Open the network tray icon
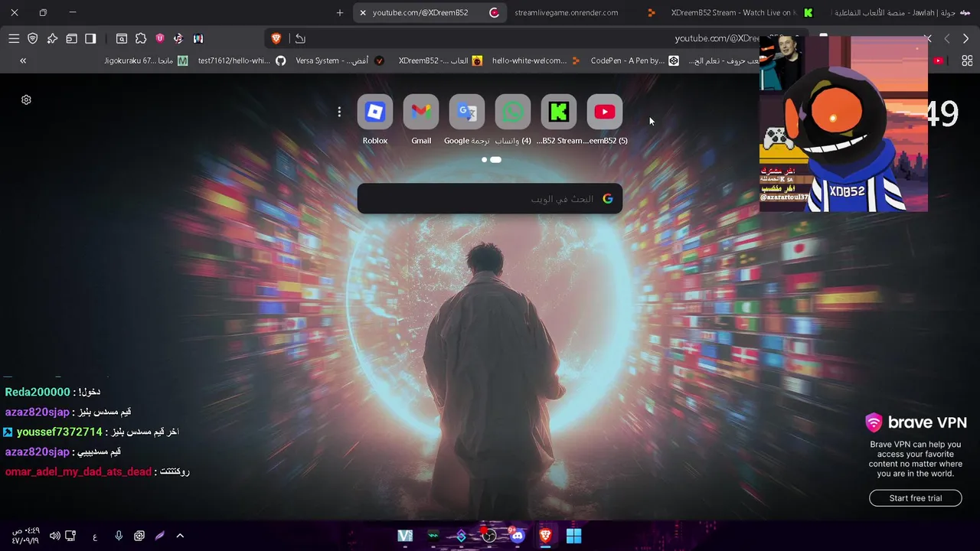Viewport: 980px width, 551px height. (70, 536)
